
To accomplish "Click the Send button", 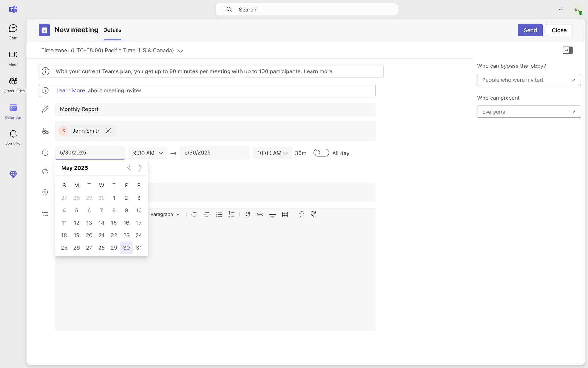I will (x=530, y=30).
